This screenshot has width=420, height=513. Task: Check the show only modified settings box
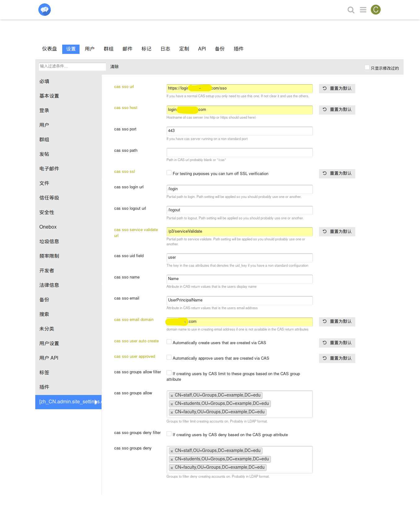coord(367,68)
